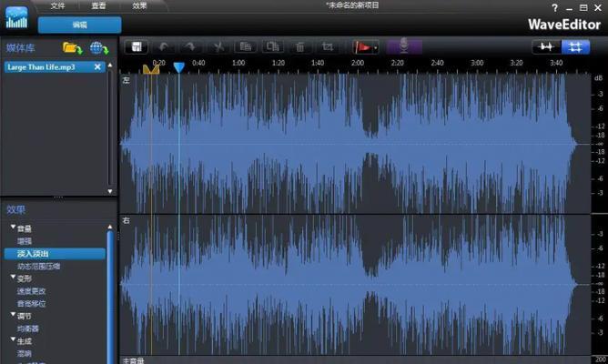Collapse the 生成 effects group
The width and height of the screenshot is (608, 364).
click(13, 340)
